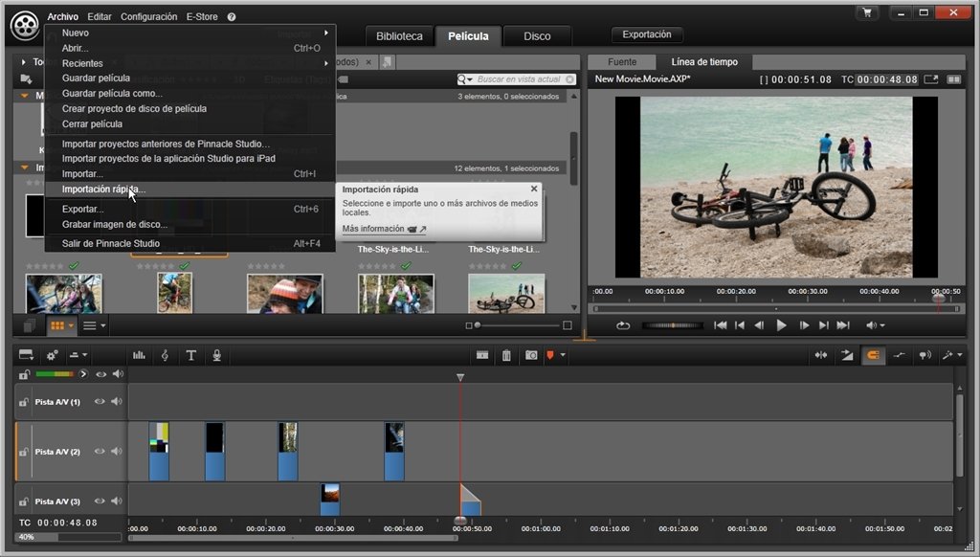Add a timeline marker flag
980x557 pixels.
click(550, 355)
